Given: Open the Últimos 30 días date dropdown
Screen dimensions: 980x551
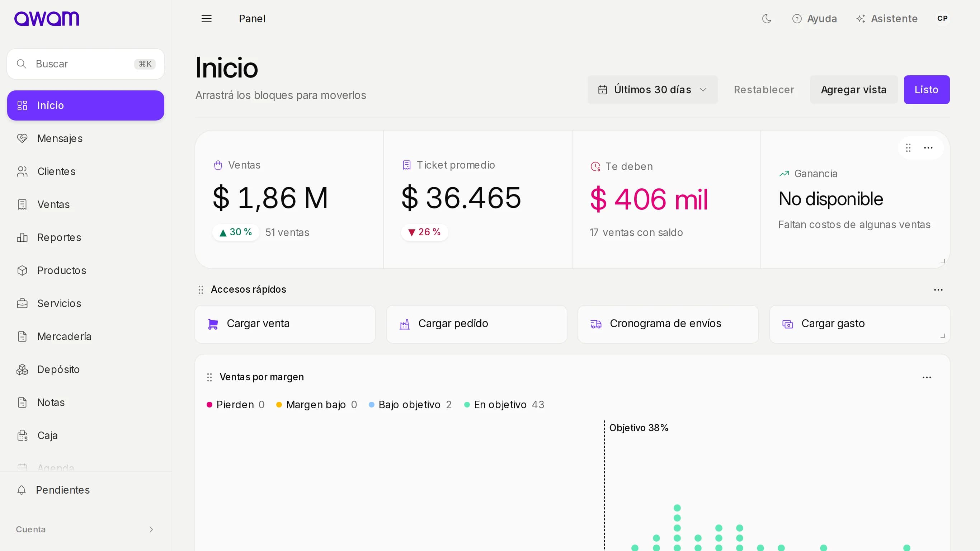Looking at the screenshot, I should click(652, 90).
